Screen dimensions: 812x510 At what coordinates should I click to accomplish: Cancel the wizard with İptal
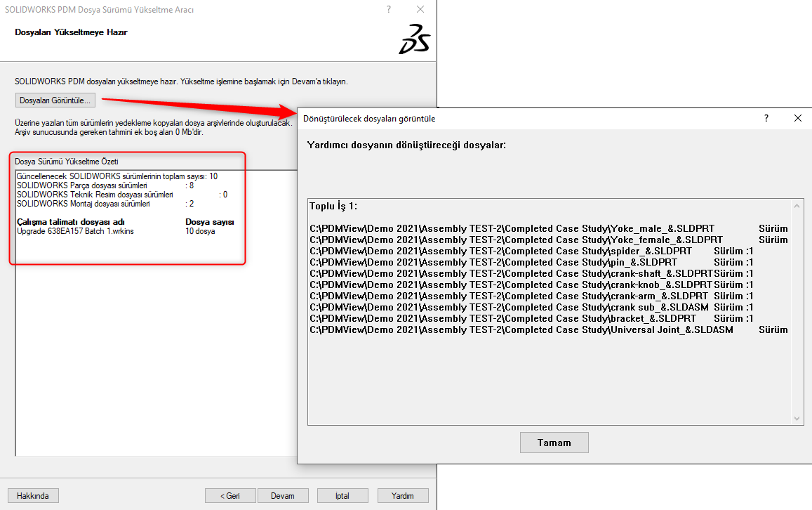point(342,496)
